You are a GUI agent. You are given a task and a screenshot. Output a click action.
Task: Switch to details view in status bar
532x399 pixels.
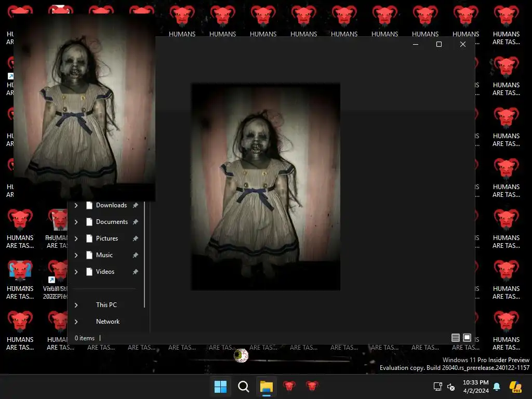coord(455,338)
